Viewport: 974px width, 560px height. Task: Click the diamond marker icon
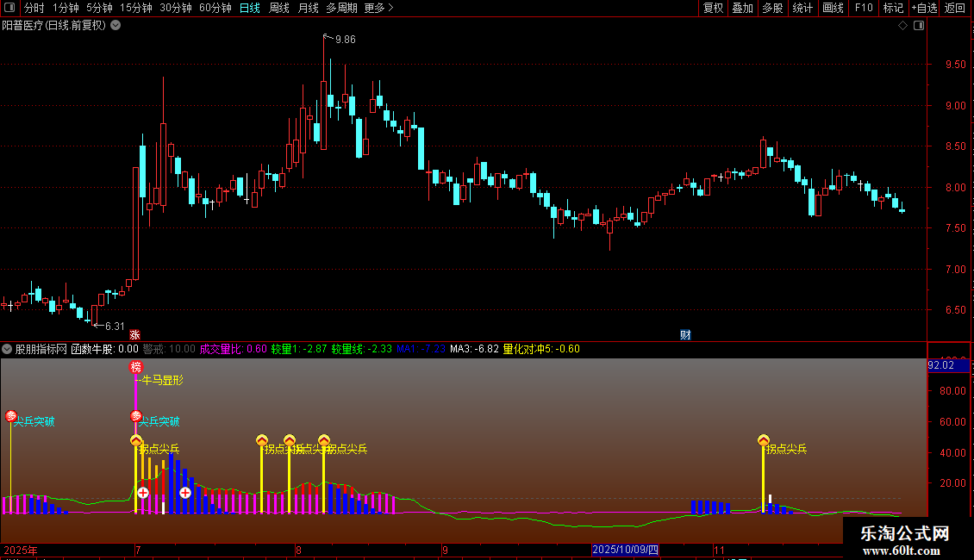pyautogui.click(x=902, y=26)
